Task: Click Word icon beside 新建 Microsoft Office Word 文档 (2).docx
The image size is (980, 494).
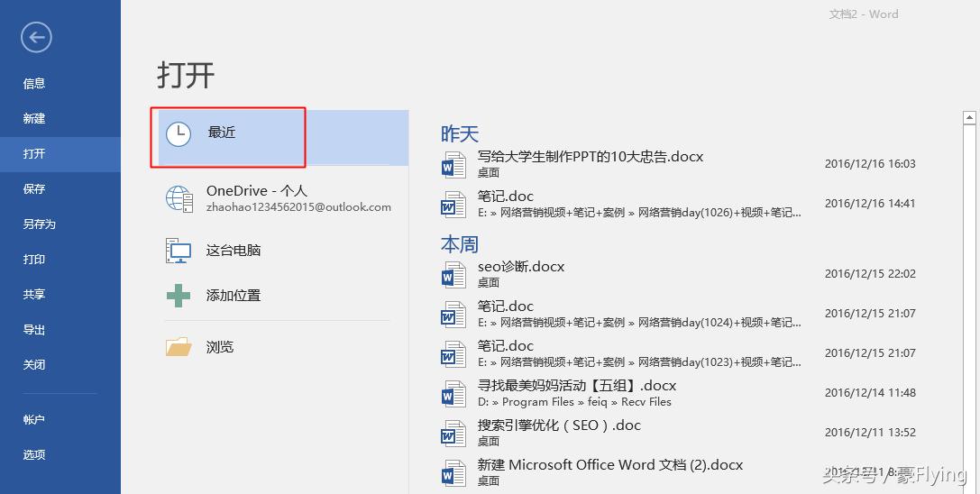Action: tap(453, 473)
